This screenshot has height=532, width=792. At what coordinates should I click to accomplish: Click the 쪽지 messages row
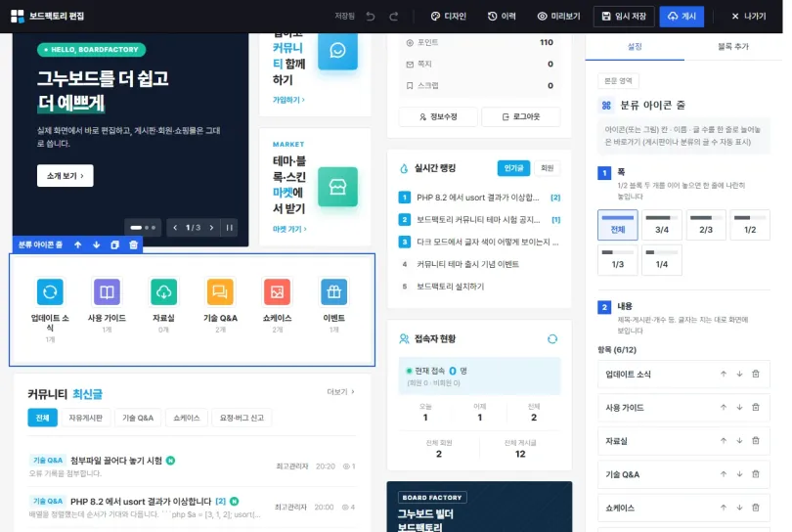(x=479, y=65)
